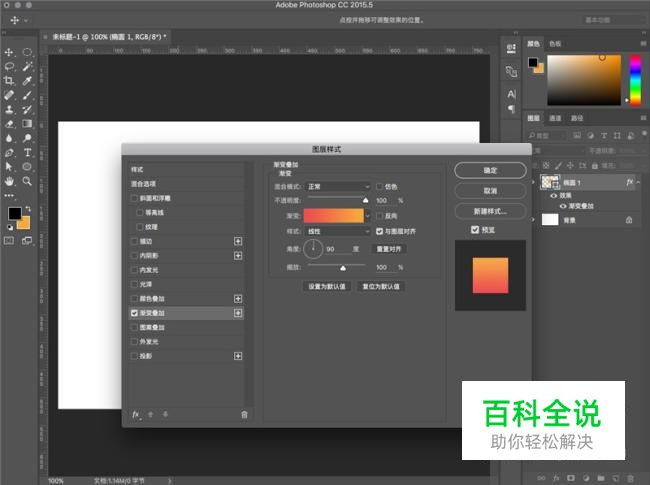Click the 未标题-1 document tab
The height and width of the screenshot is (485, 650).
coord(109,37)
